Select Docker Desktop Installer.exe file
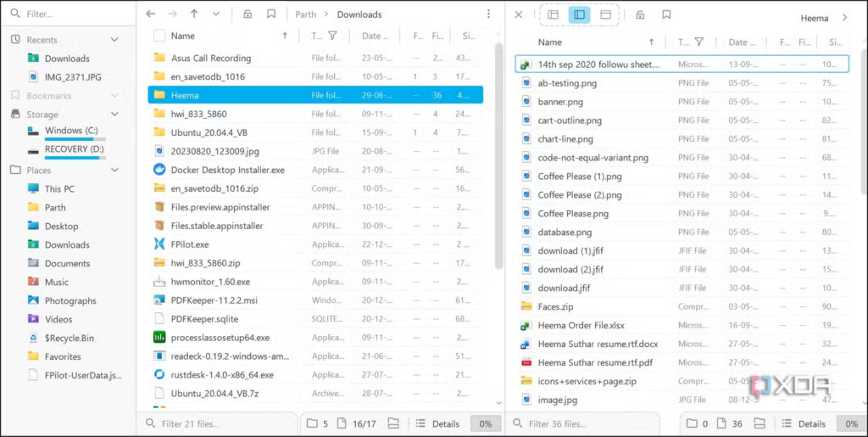The width and height of the screenshot is (868, 437). click(227, 170)
